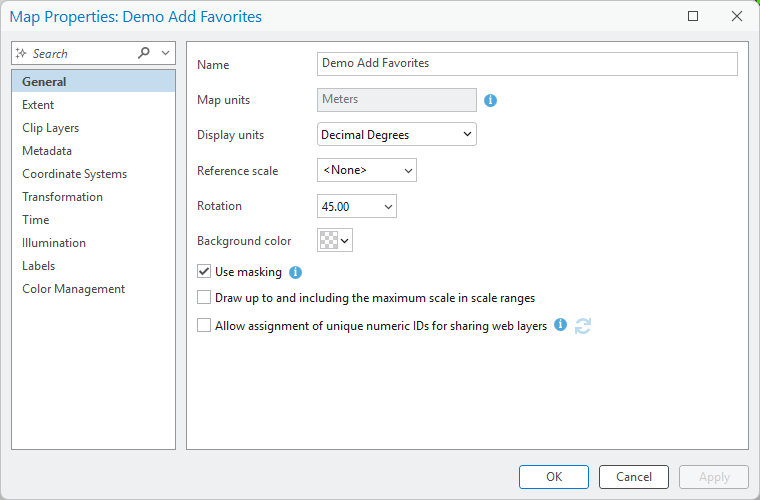This screenshot has width=760, height=500.
Task: Open the Rotation dropdown
Action: [x=356, y=206]
